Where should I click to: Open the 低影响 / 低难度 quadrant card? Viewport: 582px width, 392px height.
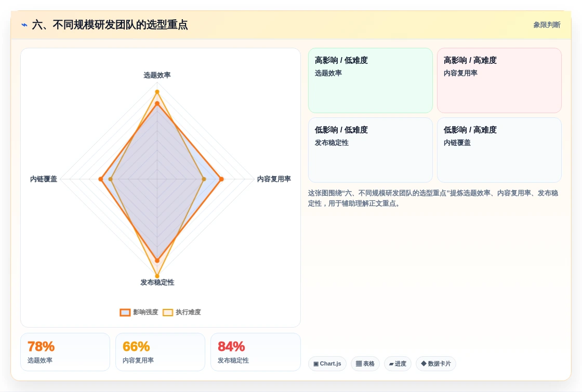(x=371, y=150)
